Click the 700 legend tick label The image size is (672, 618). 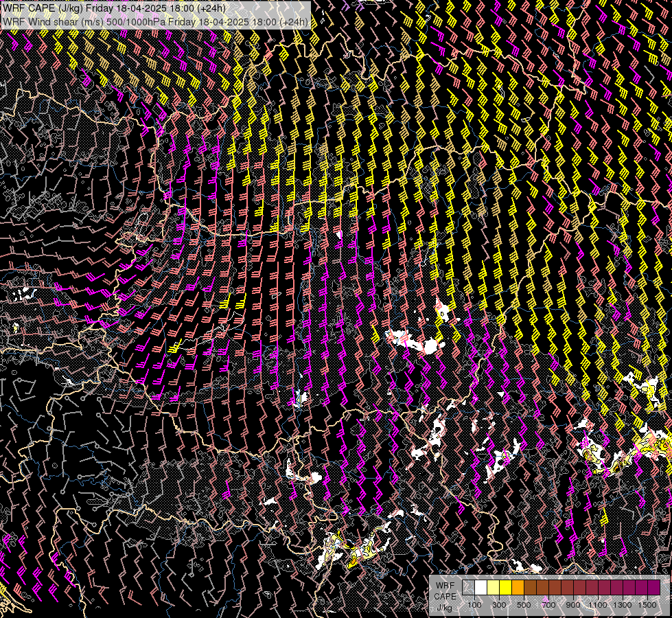(548, 605)
